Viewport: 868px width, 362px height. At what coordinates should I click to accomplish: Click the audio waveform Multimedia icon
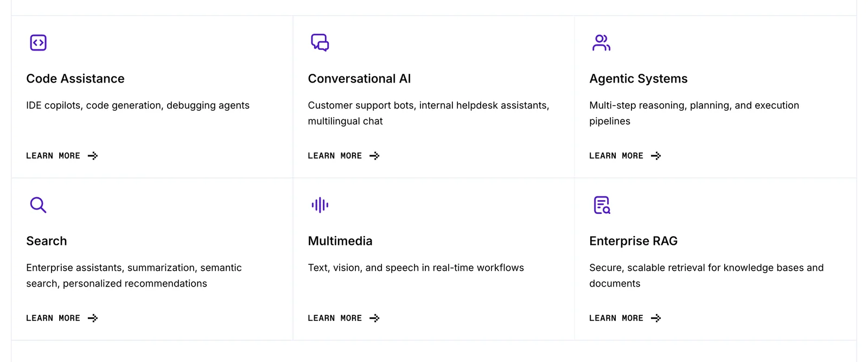click(x=320, y=205)
